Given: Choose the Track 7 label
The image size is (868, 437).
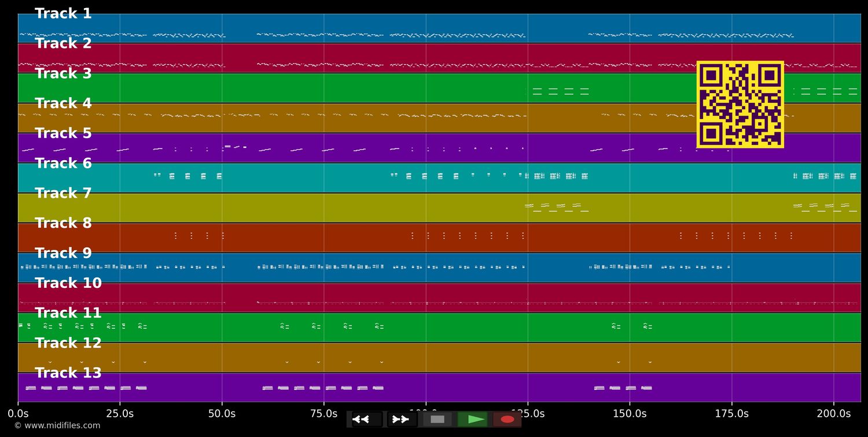Looking at the screenshot, I should pos(63,193).
